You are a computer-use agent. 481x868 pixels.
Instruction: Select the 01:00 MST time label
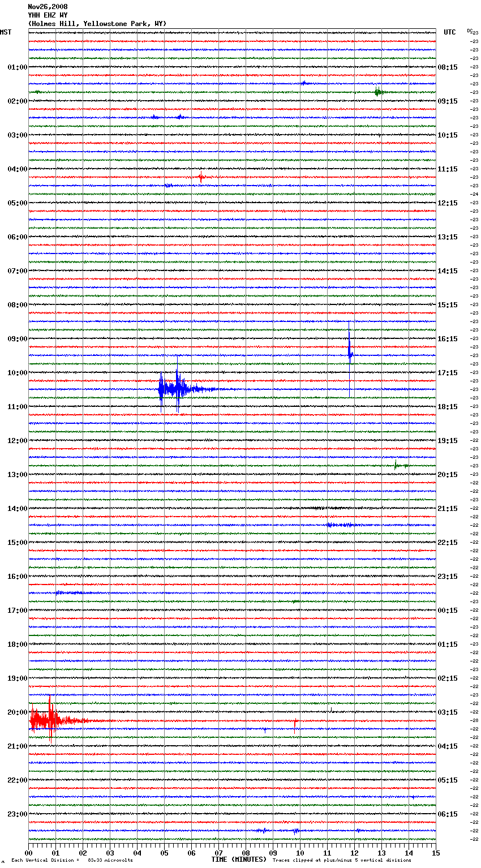pos(18,67)
